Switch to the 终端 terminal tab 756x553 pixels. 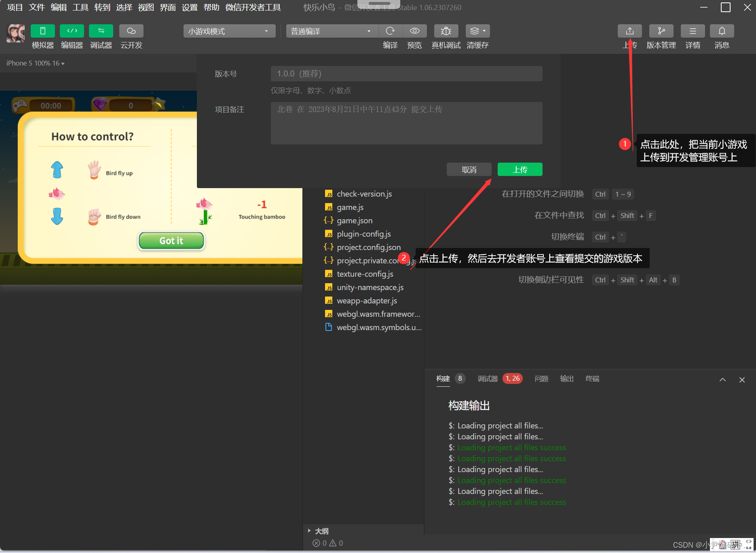[x=592, y=379]
